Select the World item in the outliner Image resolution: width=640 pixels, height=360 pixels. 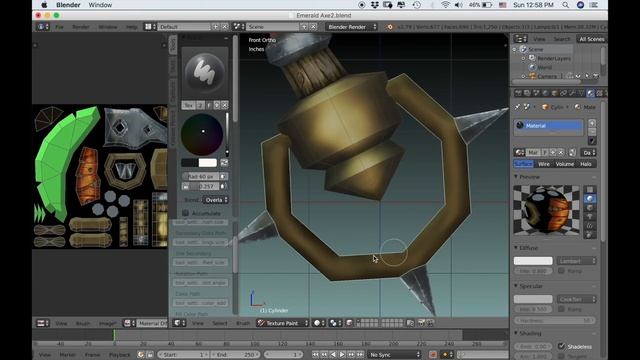(544, 67)
